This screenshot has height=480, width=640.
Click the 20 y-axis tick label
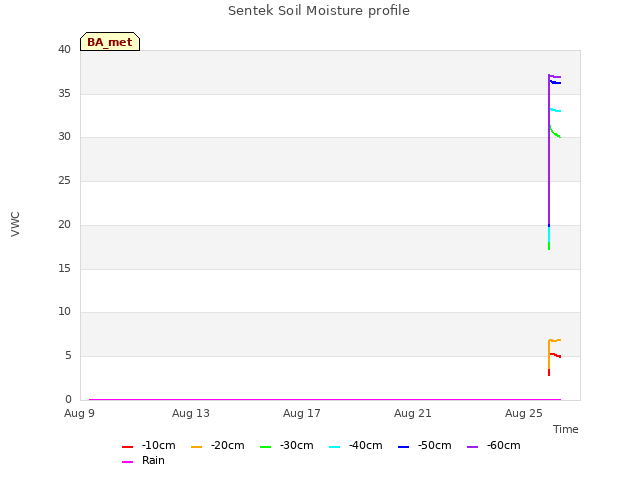coord(64,224)
